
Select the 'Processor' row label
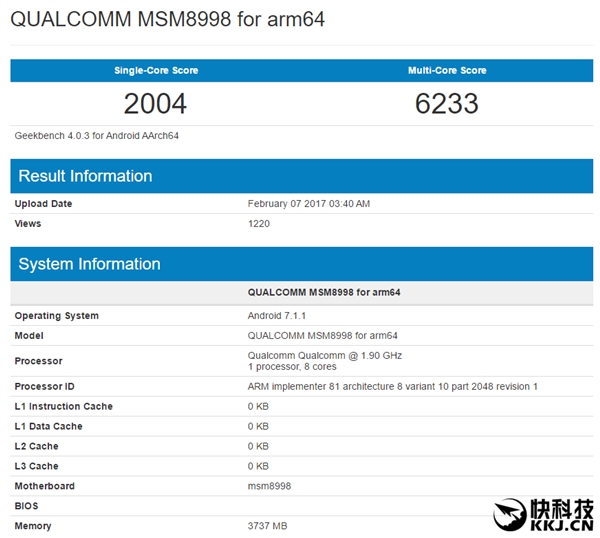39,361
